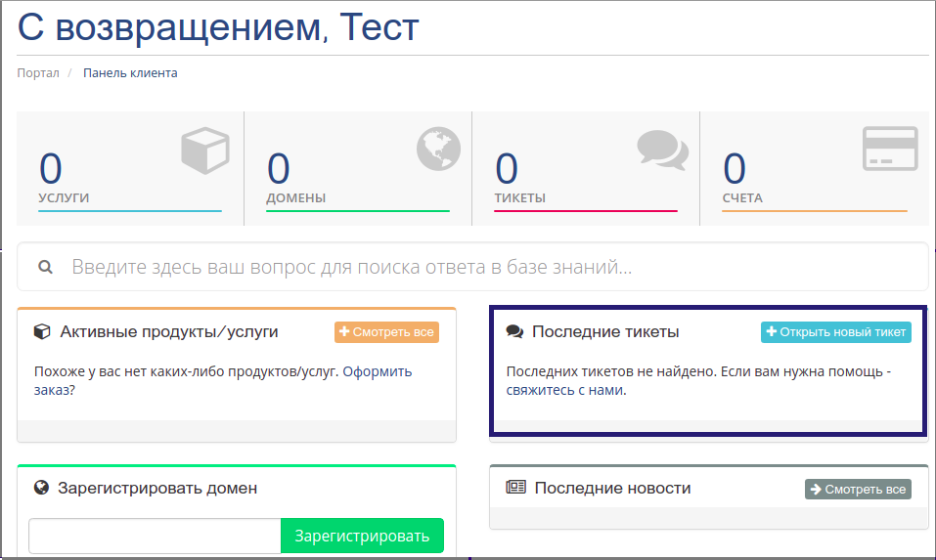
Task: Open the Домены counter tile
Action: point(358,168)
